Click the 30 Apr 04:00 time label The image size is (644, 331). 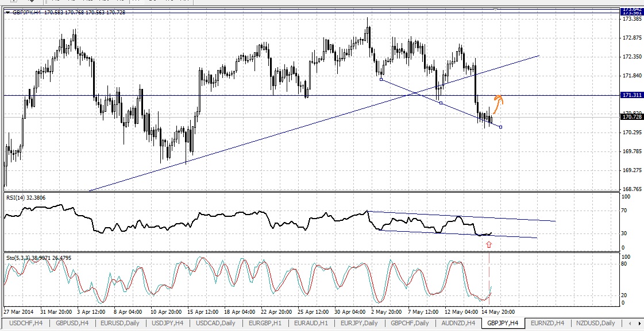[x=350, y=311]
